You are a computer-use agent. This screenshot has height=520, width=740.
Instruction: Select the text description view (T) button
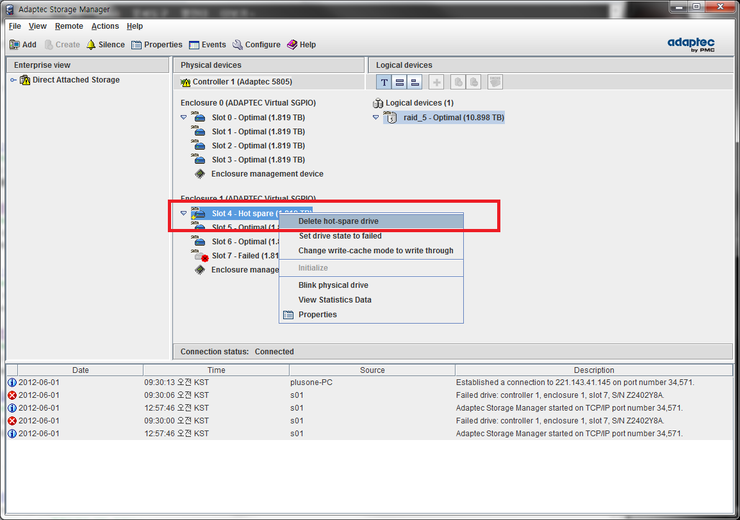(384, 82)
